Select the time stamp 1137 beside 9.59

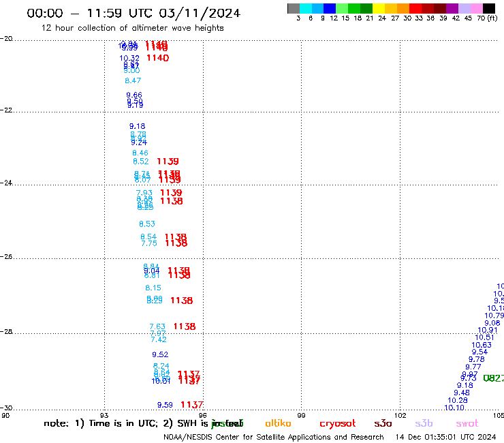192,405
